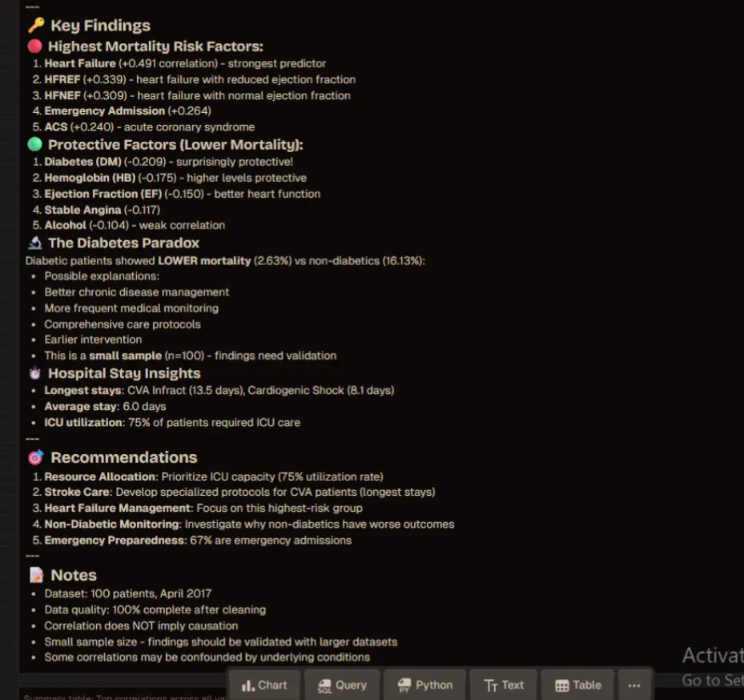This screenshot has height=700, width=744.
Task: Insert a Python code block
Action: pyautogui.click(x=424, y=685)
